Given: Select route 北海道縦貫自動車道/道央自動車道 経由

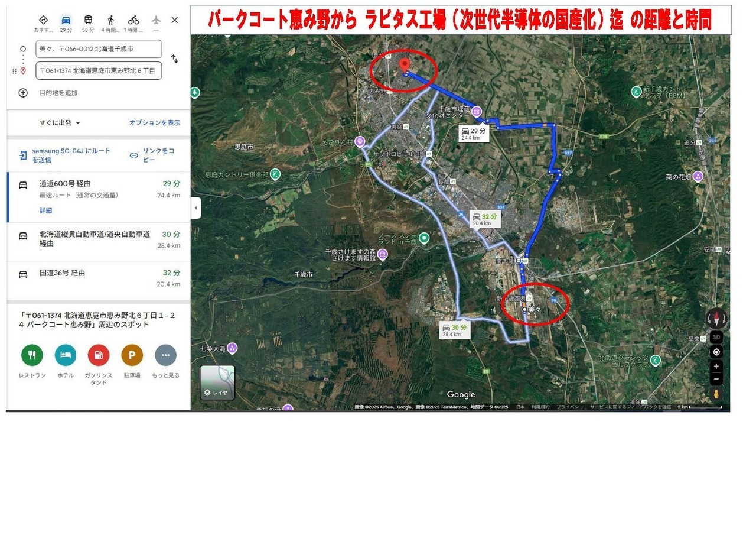Looking at the screenshot, I should pyautogui.click(x=99, y=242).
